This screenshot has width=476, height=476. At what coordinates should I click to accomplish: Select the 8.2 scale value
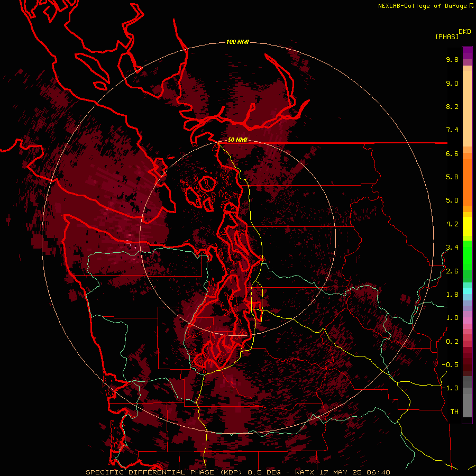click(x=452, y=106)
